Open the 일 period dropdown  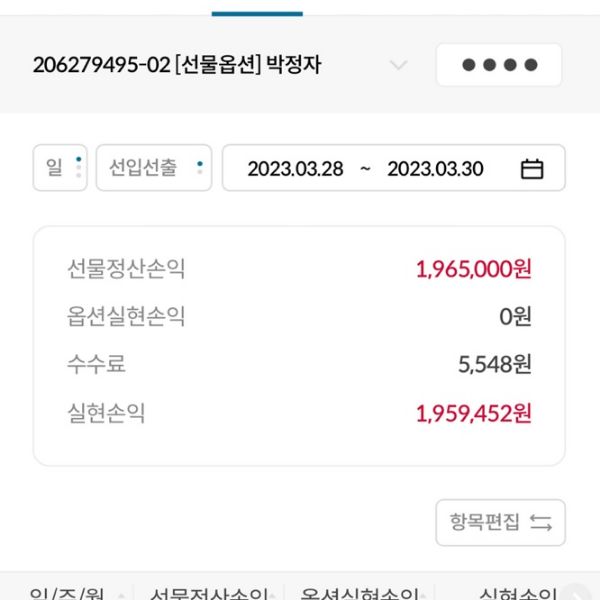[x=61, y=168]
